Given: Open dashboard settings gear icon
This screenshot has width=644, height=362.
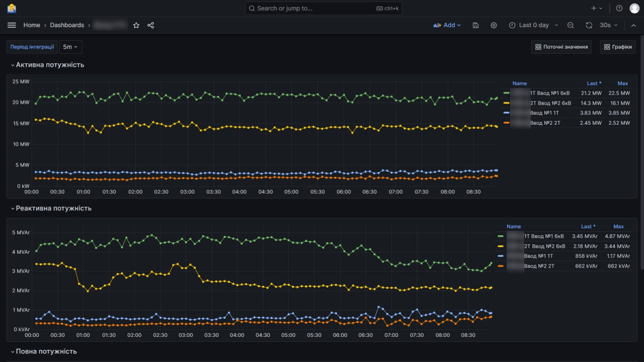Looking at the screenshot, I should click(x=494, y=25).
